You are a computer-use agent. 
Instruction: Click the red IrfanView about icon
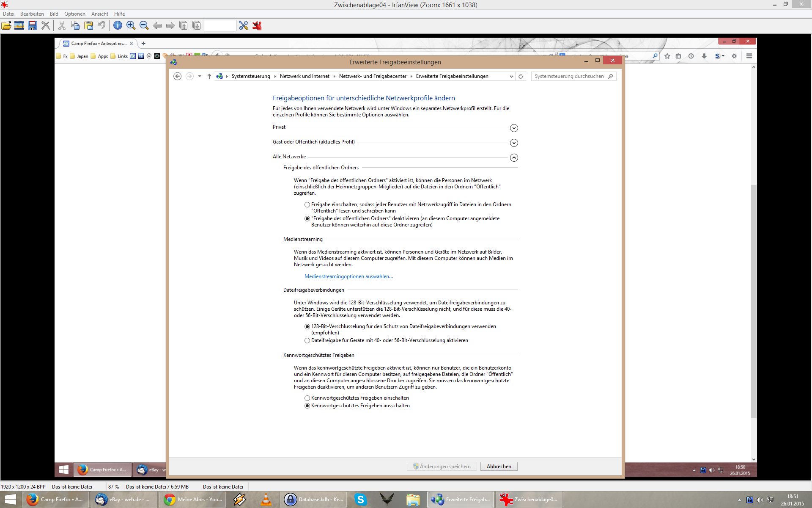point(257,25)
